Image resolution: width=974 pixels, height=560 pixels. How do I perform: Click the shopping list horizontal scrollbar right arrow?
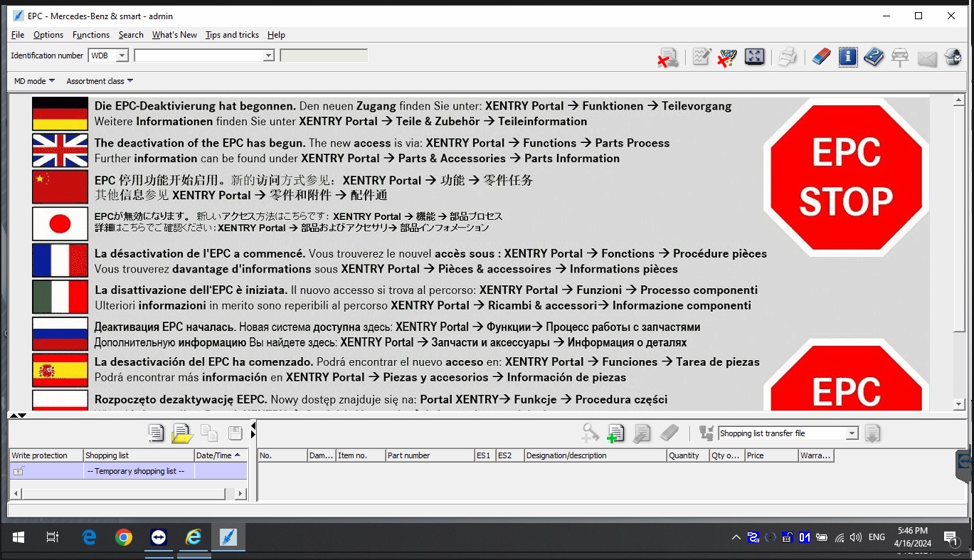point(240,493)
